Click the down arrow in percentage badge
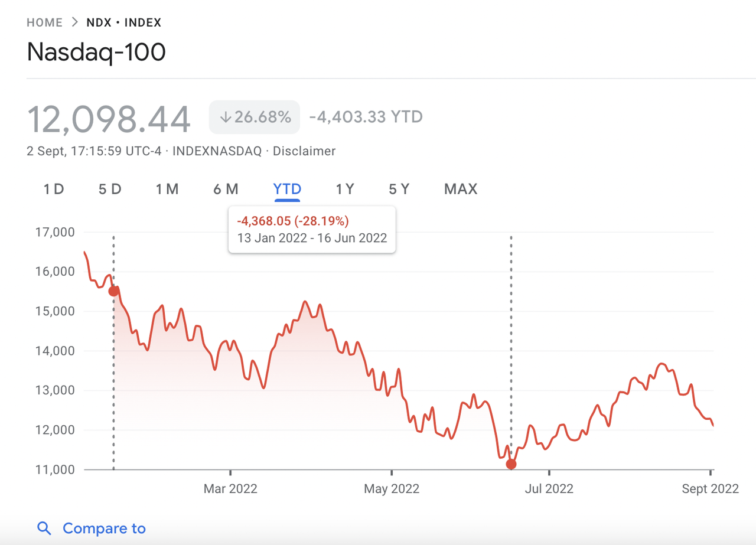 click(225, 118)
